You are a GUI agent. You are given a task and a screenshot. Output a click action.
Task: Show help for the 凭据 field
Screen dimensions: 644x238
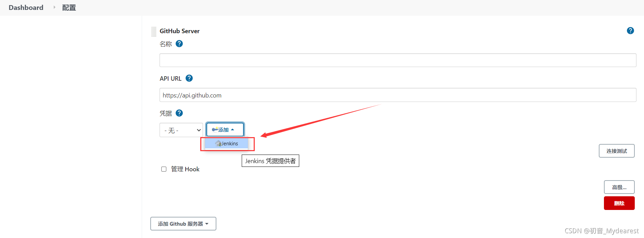click(179, 113)
